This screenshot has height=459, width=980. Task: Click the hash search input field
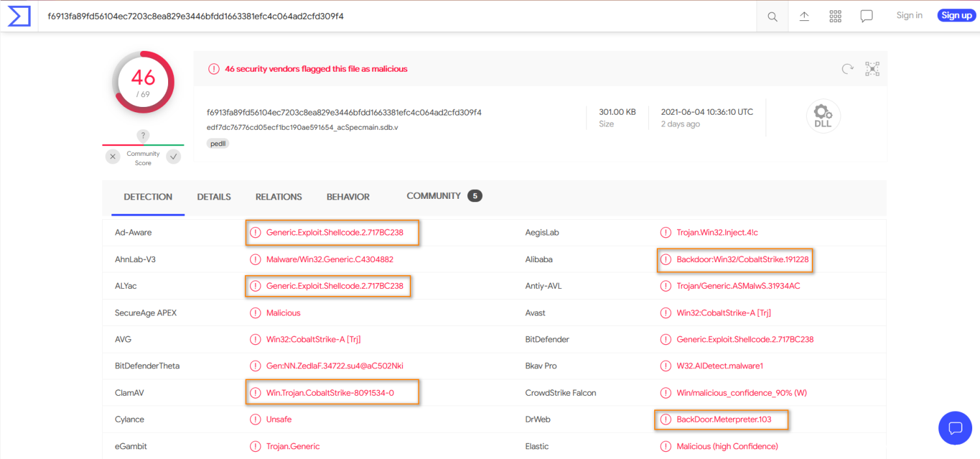391,16
